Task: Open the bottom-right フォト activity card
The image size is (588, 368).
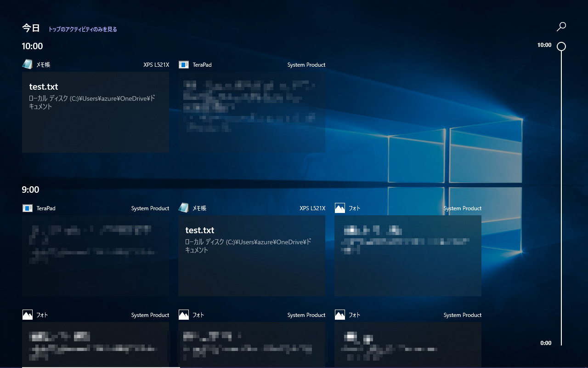Action: coord(408,345)
